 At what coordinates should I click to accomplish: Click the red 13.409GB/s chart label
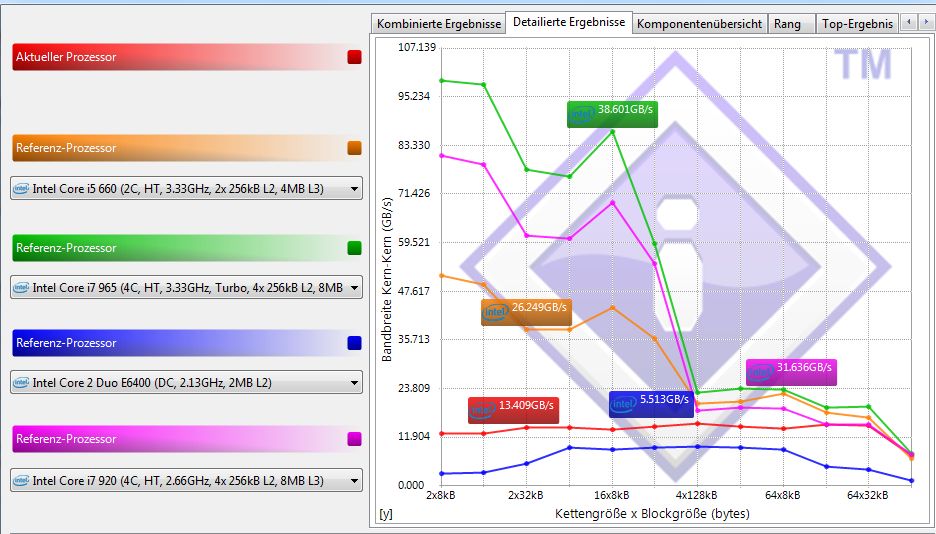[513, 410]
